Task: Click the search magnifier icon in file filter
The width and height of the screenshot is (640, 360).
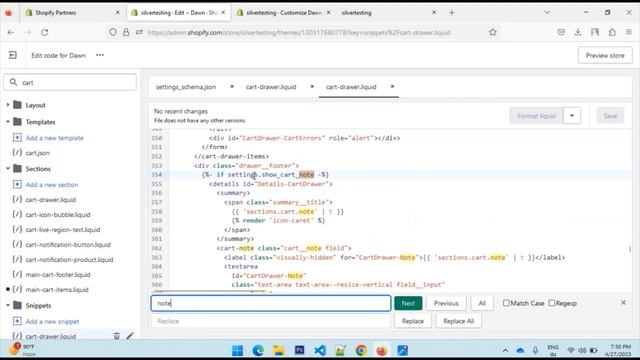Action: coord(13,82)
